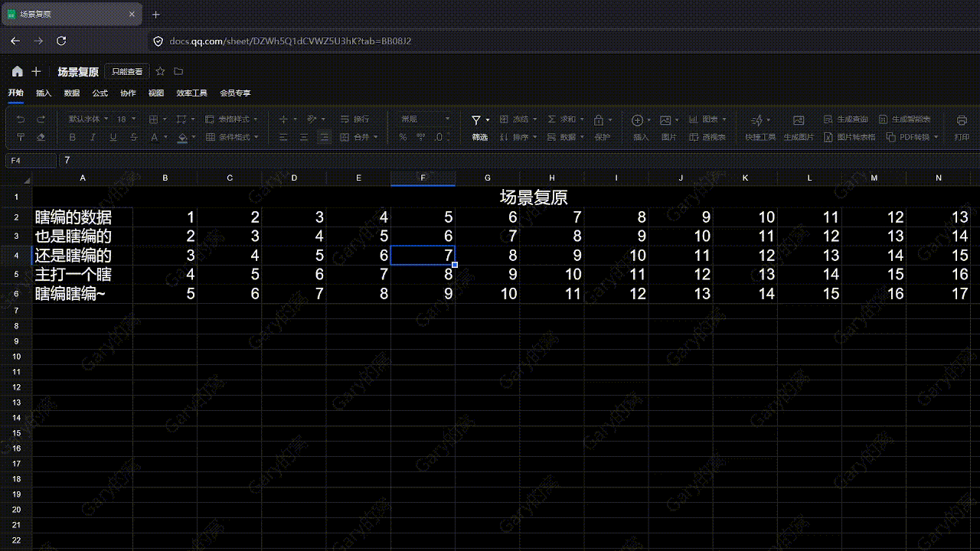
Task: Open the 条件格式 conditional format dropdown
Action: click(232, 138)
